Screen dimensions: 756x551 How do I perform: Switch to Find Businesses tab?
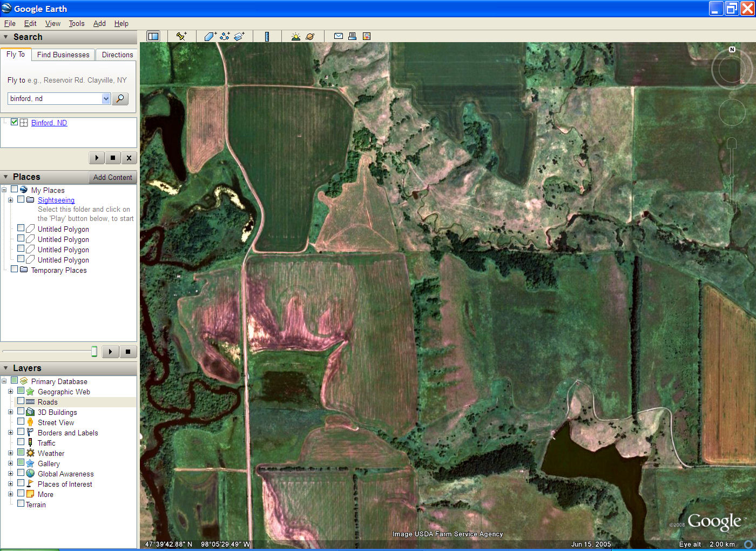pyautogui.click(x=63, y=55)
